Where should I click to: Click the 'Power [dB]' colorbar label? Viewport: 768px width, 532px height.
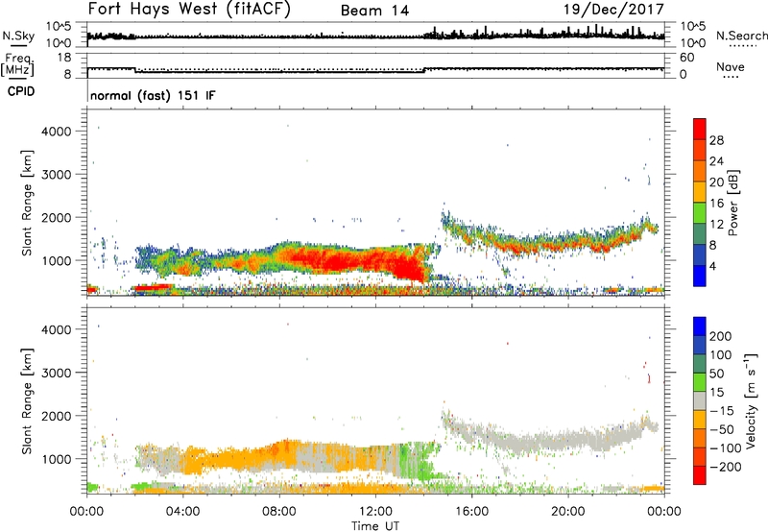[x=732, y=203]
